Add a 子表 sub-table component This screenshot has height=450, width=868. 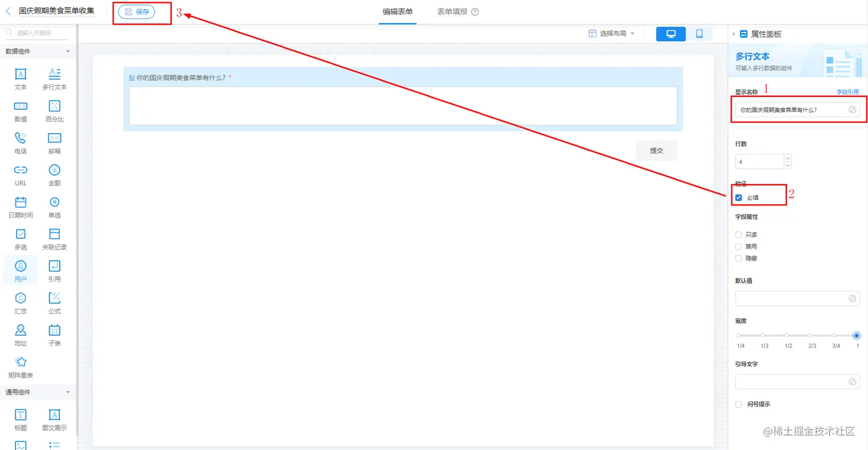(55, 336)
